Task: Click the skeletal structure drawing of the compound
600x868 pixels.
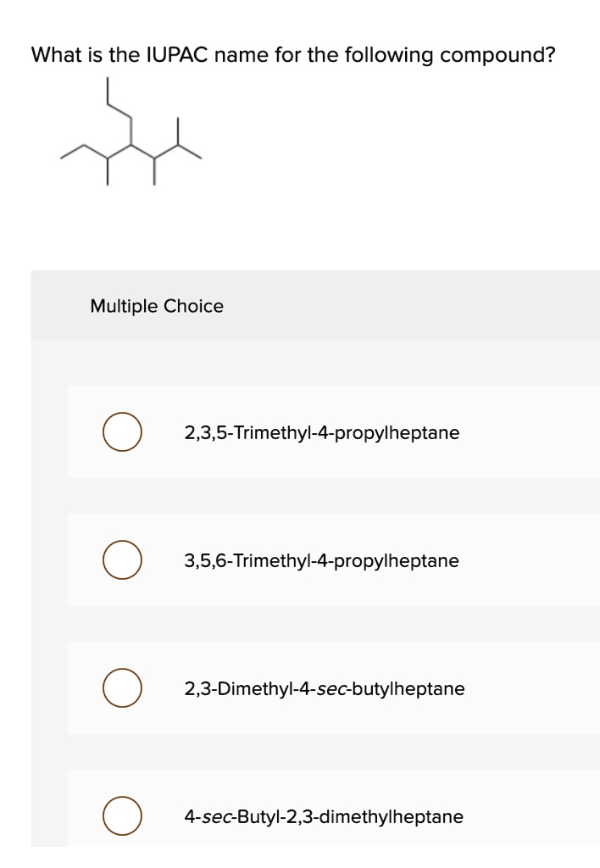Action: click(132, 134)
